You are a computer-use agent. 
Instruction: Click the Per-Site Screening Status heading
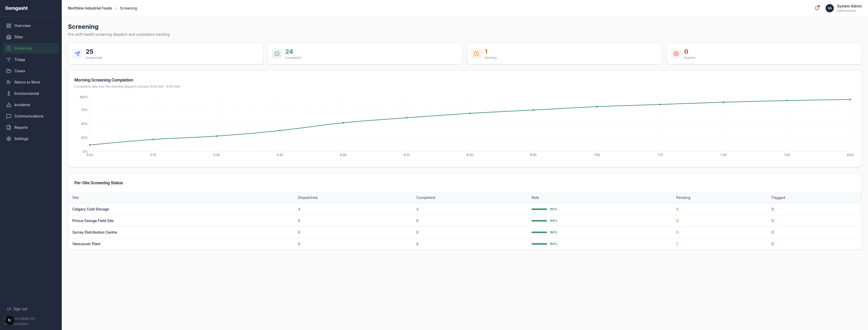point(98,183)
